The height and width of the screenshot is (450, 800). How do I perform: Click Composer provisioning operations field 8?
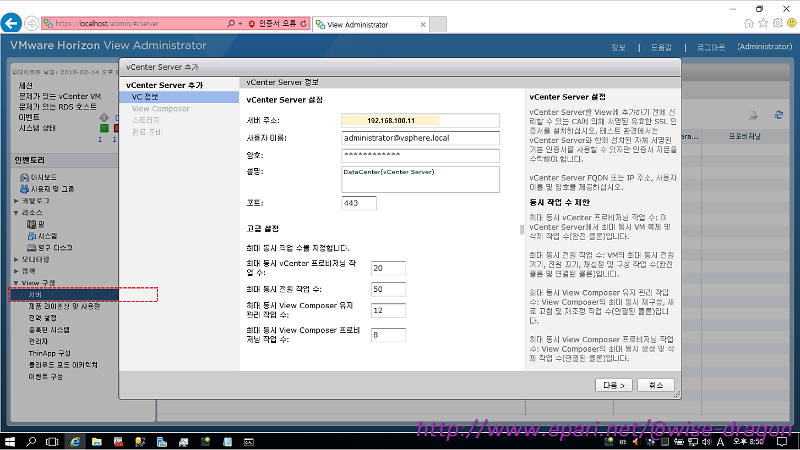pos(388,335)
